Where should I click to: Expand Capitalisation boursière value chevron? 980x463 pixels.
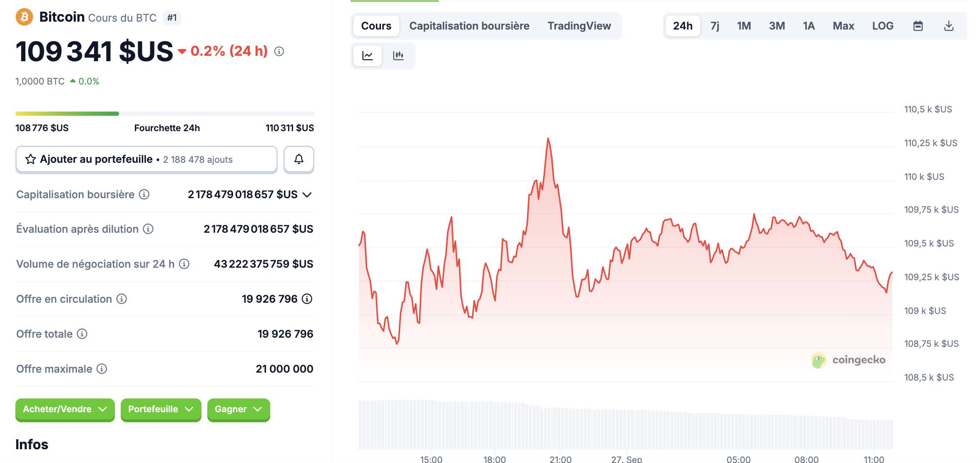pyautogui.click(x=307, y=195)
